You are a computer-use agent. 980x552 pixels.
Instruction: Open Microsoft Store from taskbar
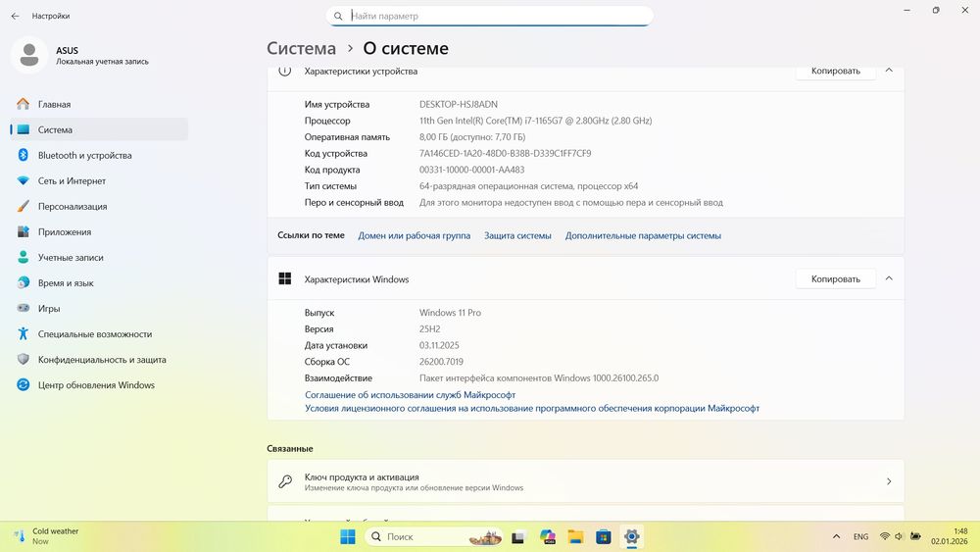[603, 536]
